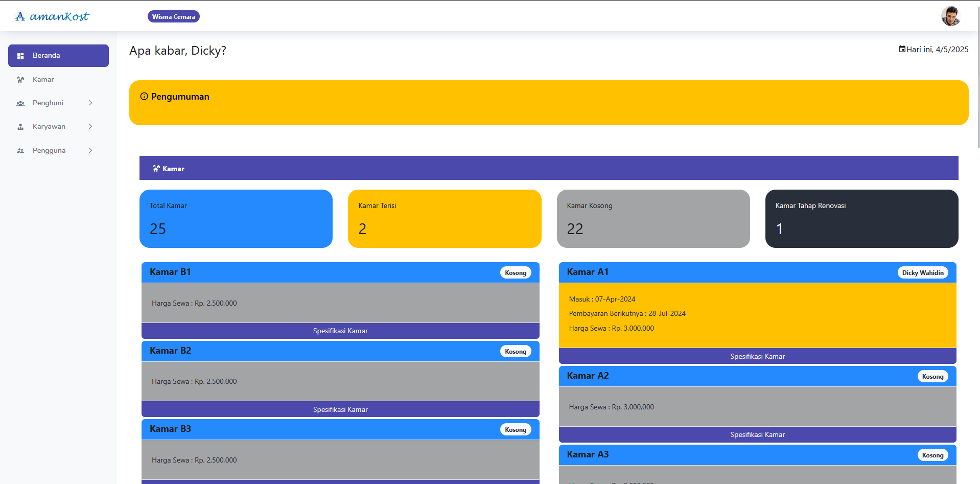The width and height of the screenshot is (980, 484).
Task: Click the amanKost logo
Action: pos(52,16)
